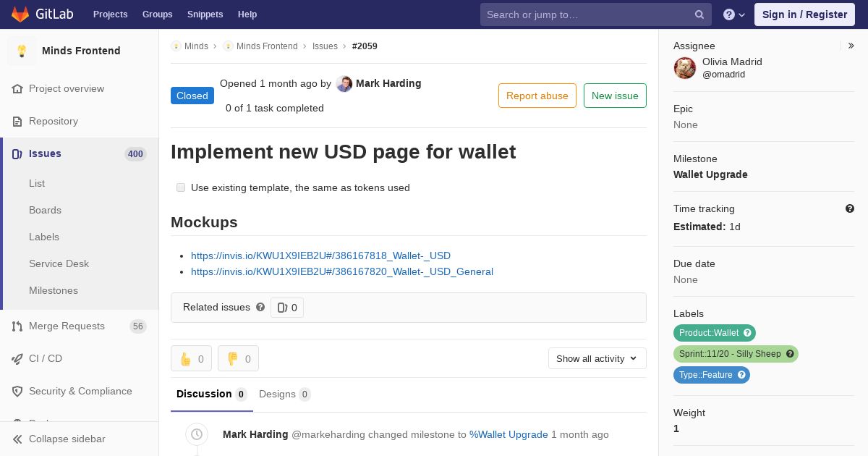The image size is (868, 456).
Task: Click the clock icon beside milestone activity
Action: click(x=197, y=434)
